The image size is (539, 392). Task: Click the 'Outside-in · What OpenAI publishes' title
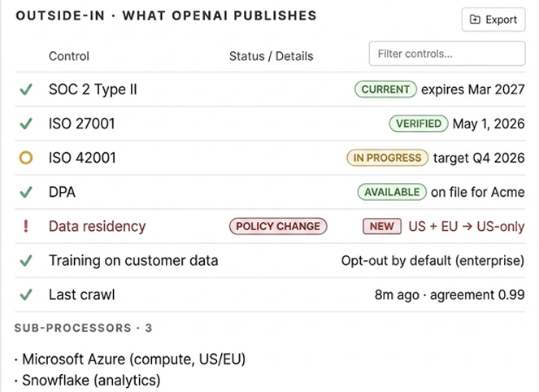click(x=167, y=15)
